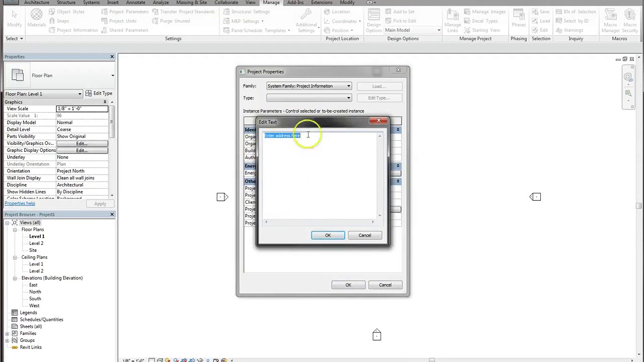
Task: Collapse the Ceiling Plans node
Action: [x=15, y=257]
